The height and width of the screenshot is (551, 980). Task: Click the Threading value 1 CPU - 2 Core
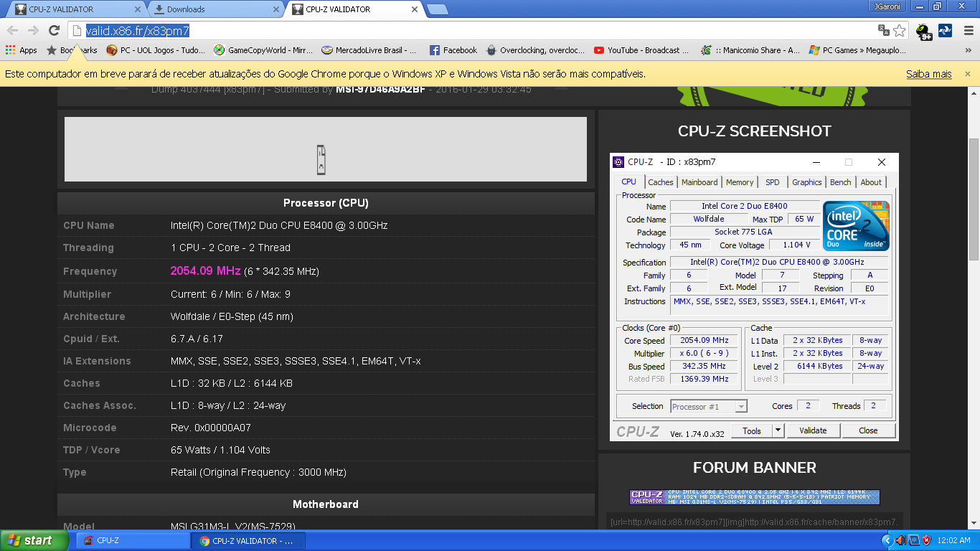230,248
